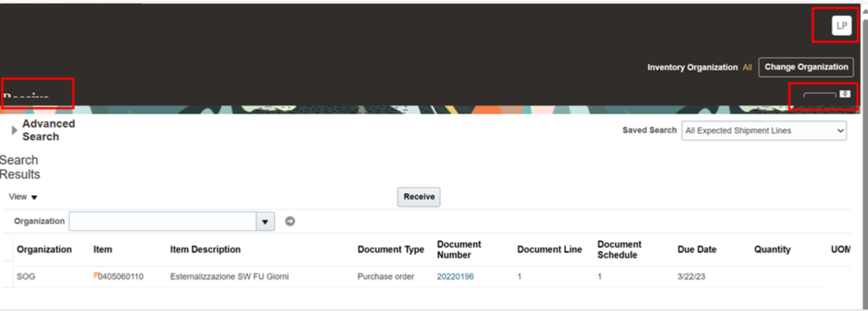868x311 pixels.
Task: Click the Receive button
Action: tap(419, 197)
